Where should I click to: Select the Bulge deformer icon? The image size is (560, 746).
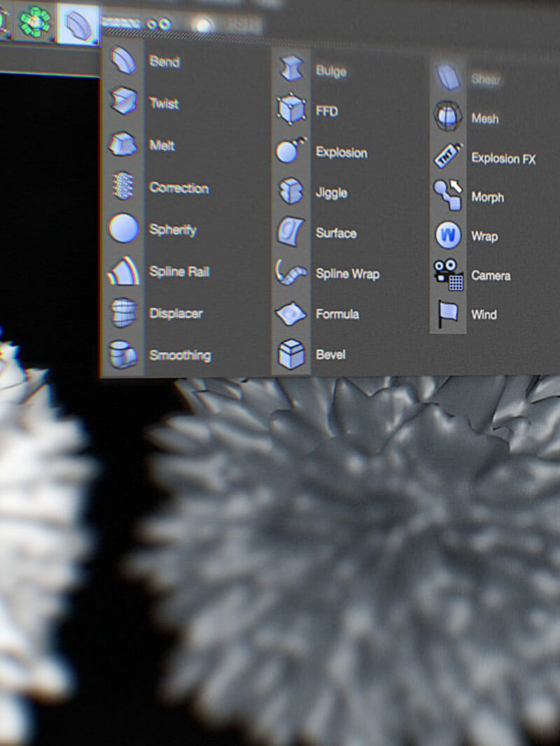click(291, 68)
